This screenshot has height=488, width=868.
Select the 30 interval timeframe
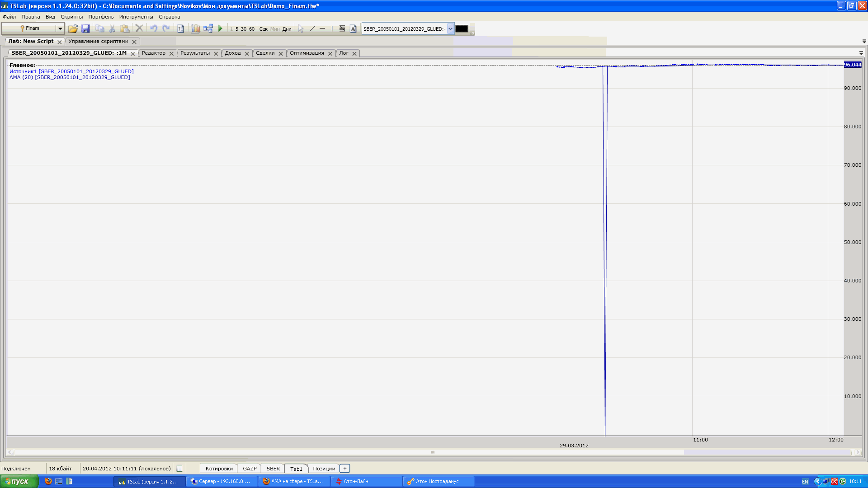point(244,29)
